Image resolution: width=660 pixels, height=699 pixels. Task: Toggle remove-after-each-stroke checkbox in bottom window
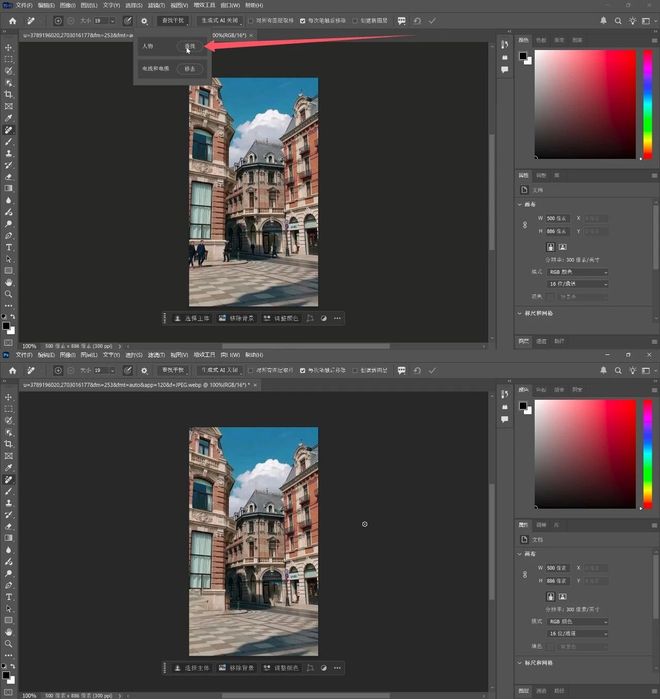point(303,370)
